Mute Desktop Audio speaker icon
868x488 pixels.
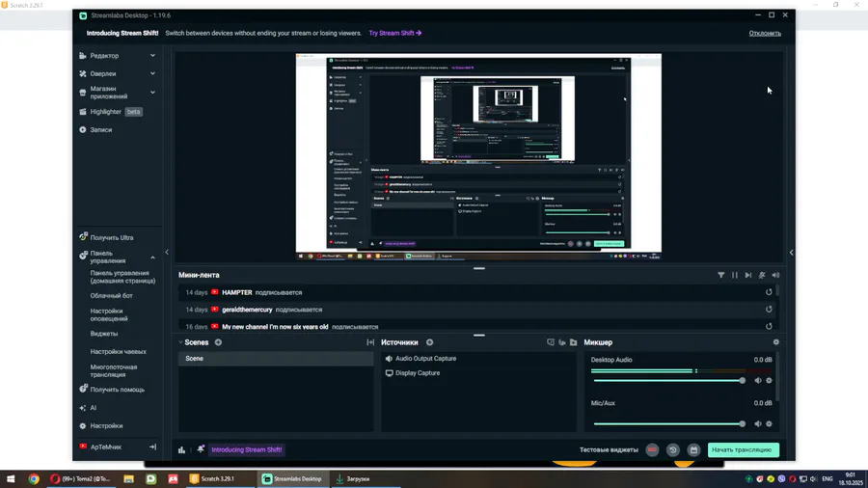click(x=758, y=381)
